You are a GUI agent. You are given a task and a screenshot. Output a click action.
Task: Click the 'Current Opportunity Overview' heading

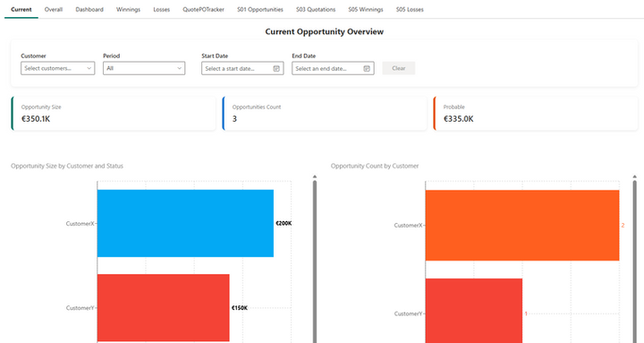[324, 31]
